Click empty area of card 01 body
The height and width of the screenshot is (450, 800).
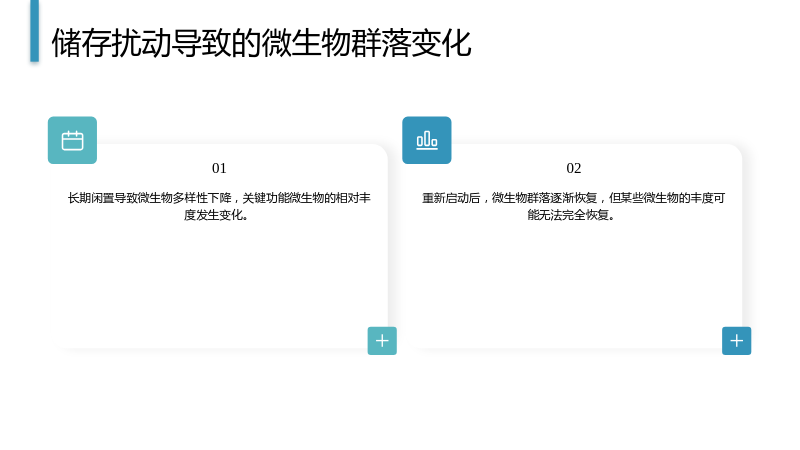point(219,281)
